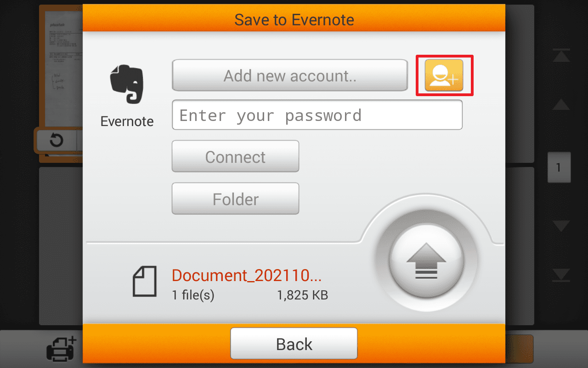This screenshot has height=368, width=588.
Task: Go up one page with arrow
Action: coord(561,104)
